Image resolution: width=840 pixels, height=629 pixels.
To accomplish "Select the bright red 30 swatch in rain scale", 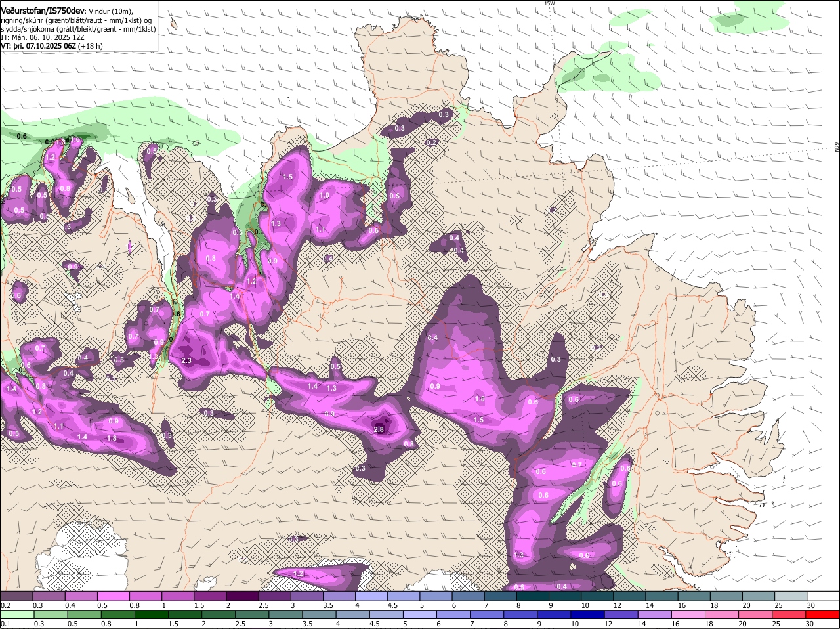I will [x=822, y=615].
